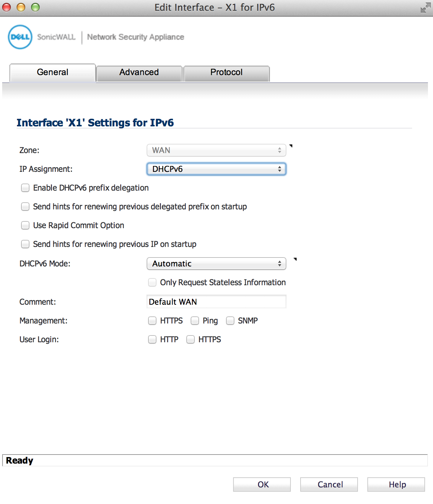The image size is (433, 504).
Task: Click the tooltip marker next to Zone
Action: click(x=291, y=146)
